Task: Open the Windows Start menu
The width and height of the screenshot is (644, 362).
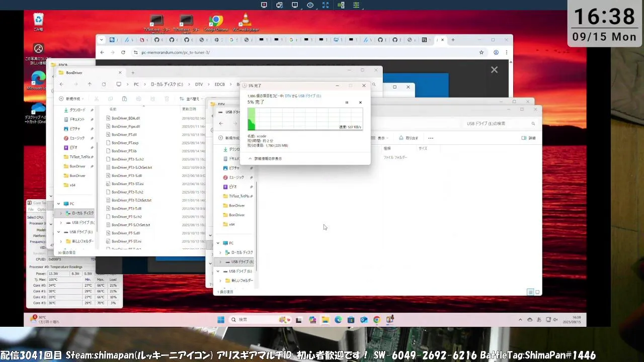Action: point(220,320)
